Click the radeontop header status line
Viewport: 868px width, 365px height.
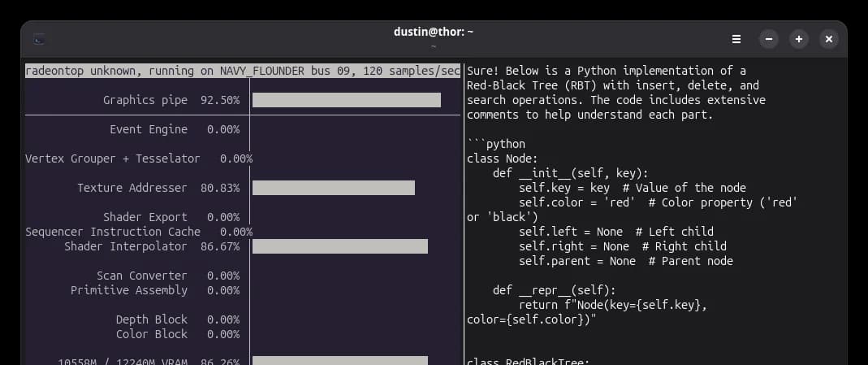pos(243,71)
